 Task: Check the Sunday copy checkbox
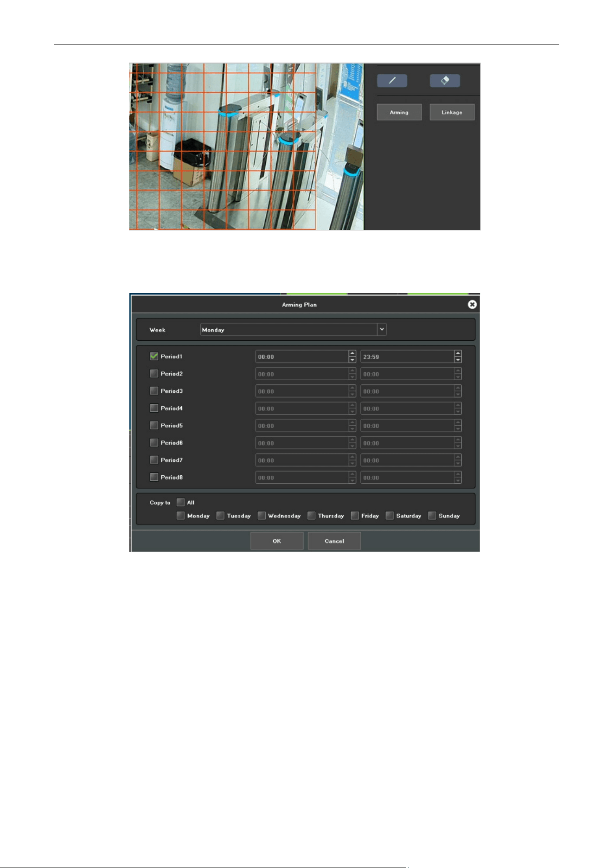[432, 516]
